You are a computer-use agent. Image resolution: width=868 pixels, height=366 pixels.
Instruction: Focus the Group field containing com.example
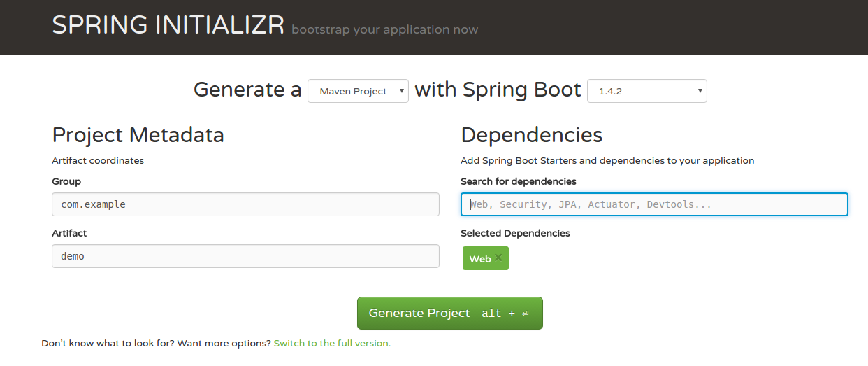point(245,204)
